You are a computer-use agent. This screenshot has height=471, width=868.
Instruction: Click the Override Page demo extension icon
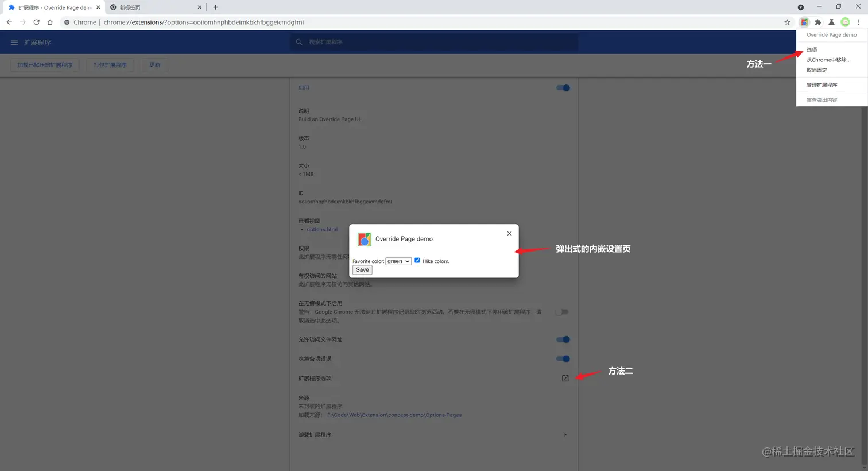[x=804, y=22]
